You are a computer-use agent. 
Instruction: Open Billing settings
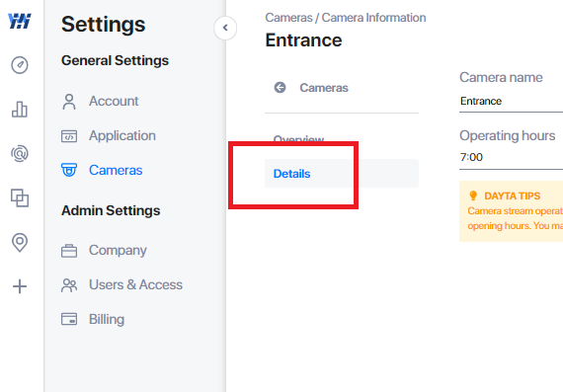tap(93, 319)
